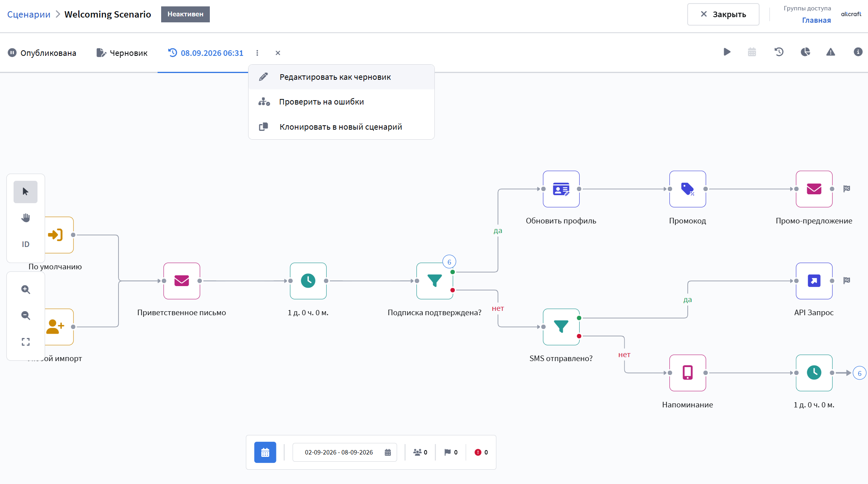
Task: Toggle the ID display tool
Action: pyautogui.click(x=26, y=244)
